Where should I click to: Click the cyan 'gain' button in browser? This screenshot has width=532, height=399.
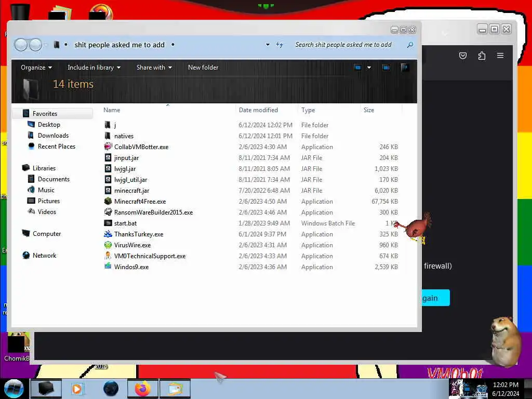pyautogui.click(x=436, y=298)
